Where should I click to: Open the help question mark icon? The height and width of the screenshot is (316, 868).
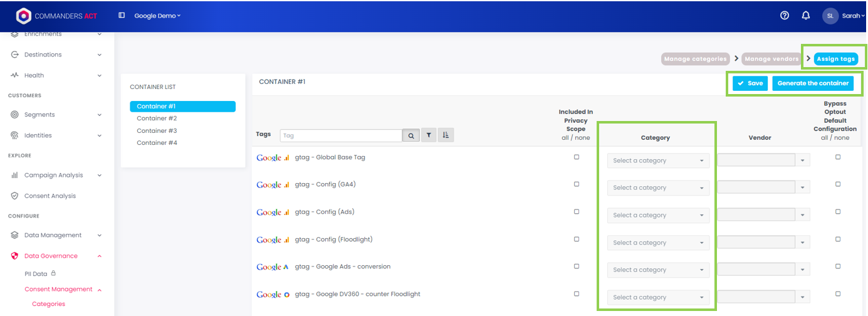tap(785, 16)
